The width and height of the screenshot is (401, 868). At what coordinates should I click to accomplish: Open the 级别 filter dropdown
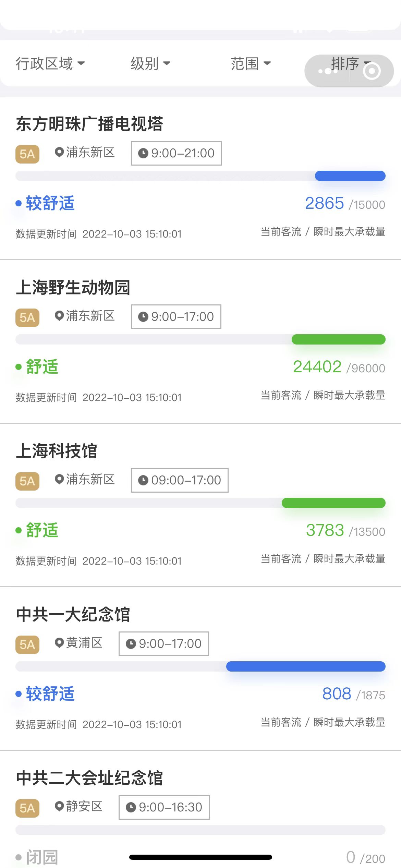(x=150, y=63)
